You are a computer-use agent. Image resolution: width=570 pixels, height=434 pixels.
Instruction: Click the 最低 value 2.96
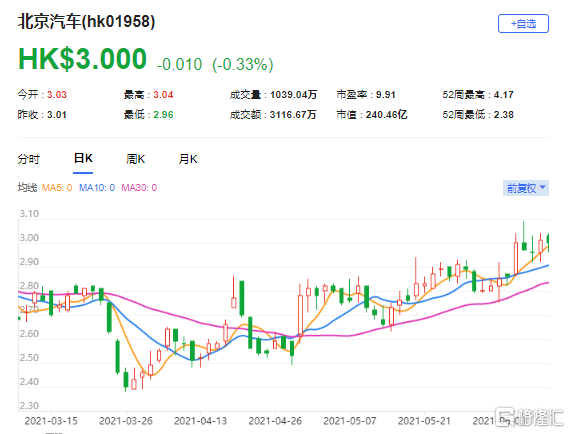163,115
